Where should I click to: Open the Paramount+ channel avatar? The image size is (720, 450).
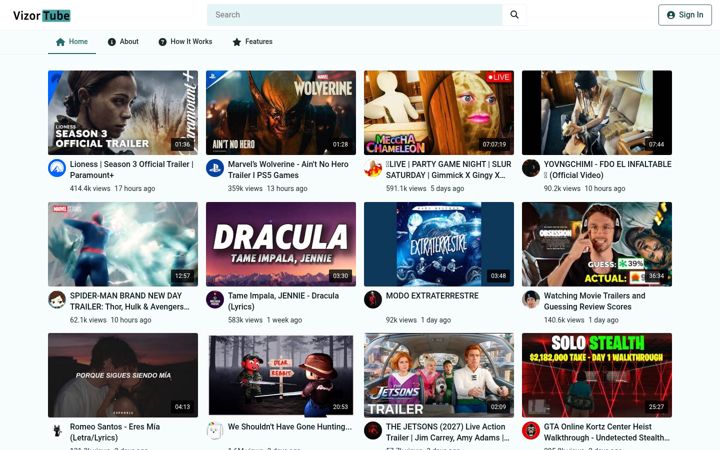pyautogui.click(x=57, y=169)
